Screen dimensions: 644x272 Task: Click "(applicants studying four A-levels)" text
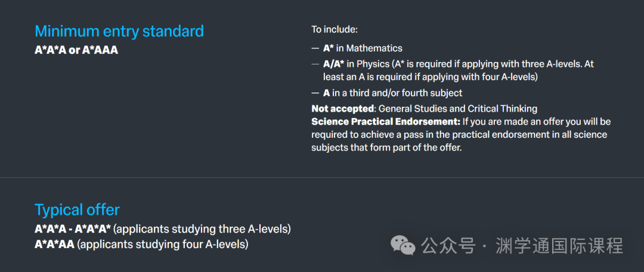(163, 245)
